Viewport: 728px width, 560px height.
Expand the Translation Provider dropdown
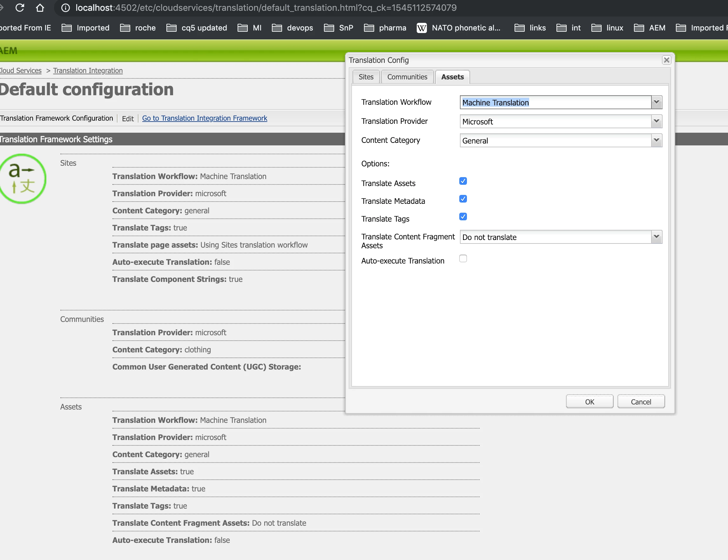pos(656,121)
